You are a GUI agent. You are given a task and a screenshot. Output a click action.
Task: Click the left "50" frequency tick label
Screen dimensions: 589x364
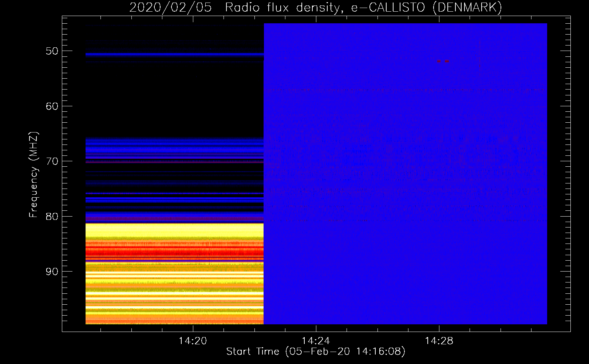52,51
